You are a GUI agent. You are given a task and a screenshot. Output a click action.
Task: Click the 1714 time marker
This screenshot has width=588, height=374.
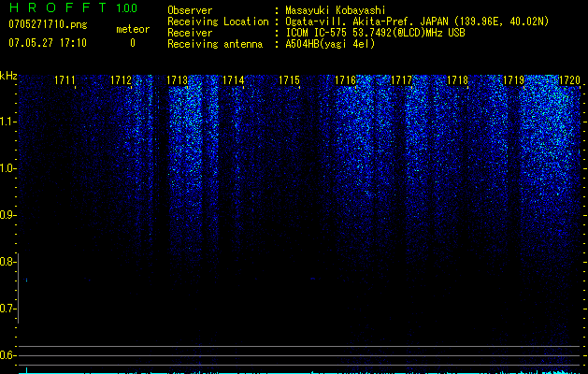pyautogui.click(x=234, y=80)
